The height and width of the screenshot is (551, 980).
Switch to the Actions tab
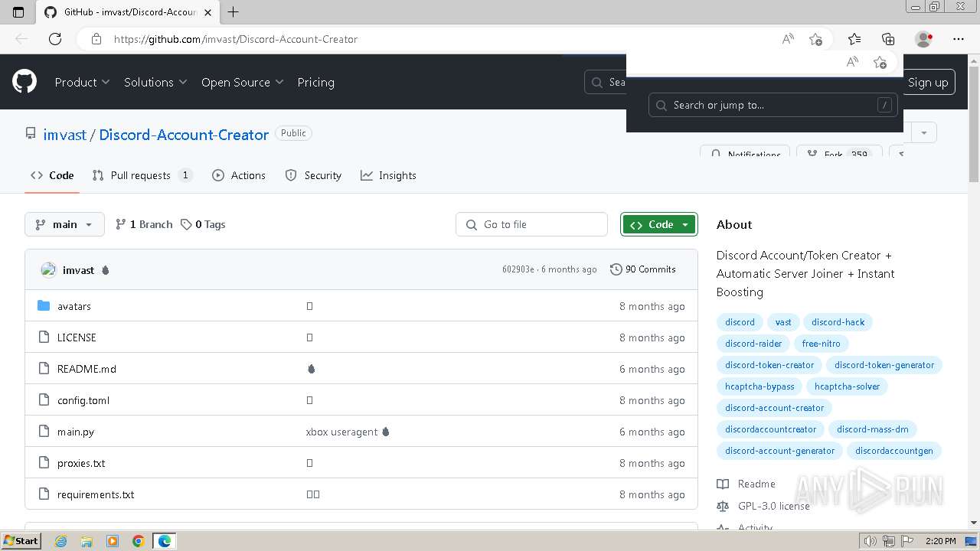coord(239,175)
